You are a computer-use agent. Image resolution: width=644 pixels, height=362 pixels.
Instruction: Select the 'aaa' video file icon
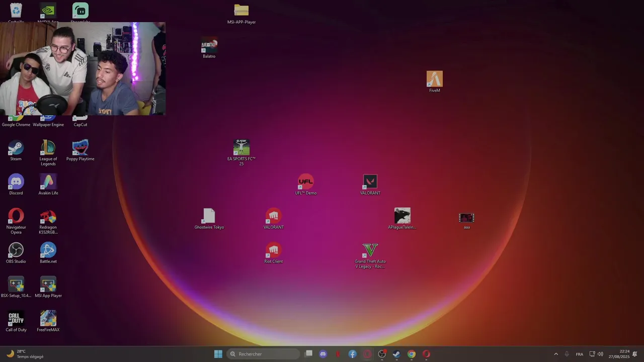click(467, 220)
